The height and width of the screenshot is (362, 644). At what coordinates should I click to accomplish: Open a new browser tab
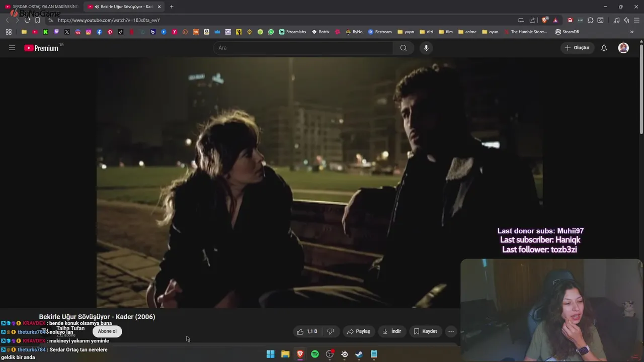click(172, 7)
